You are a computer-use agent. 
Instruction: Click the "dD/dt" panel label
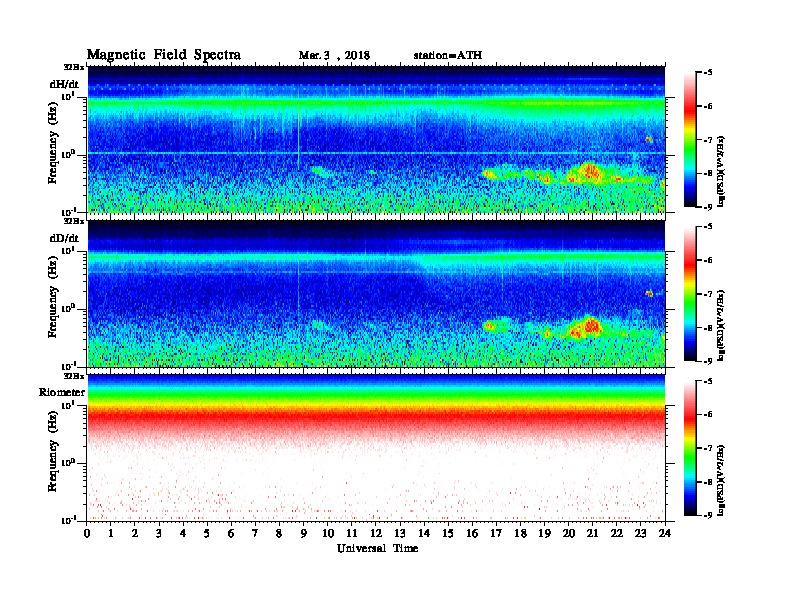(64, 238)
